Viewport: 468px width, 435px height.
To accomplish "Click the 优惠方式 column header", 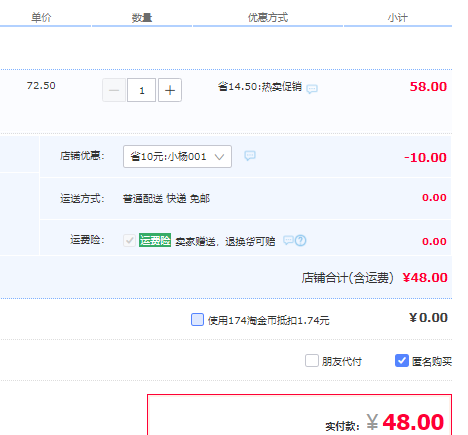I will [268, 17].
